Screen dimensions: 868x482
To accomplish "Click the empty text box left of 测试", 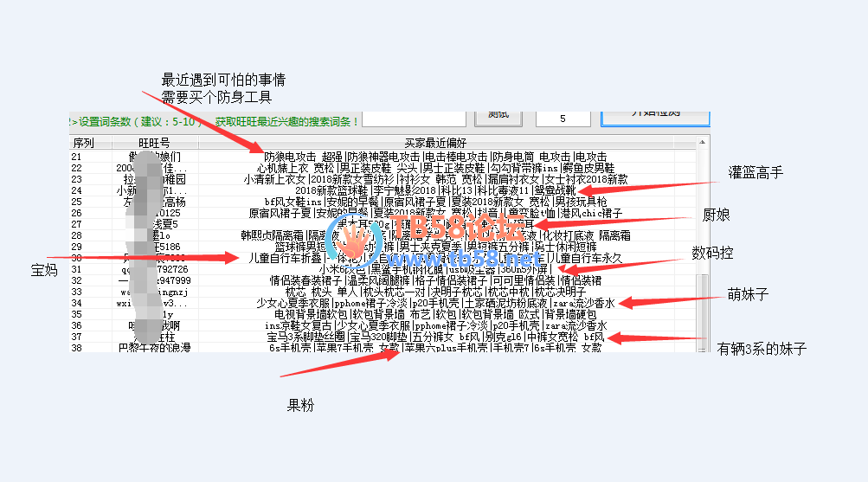I will (x=417, y=119).
